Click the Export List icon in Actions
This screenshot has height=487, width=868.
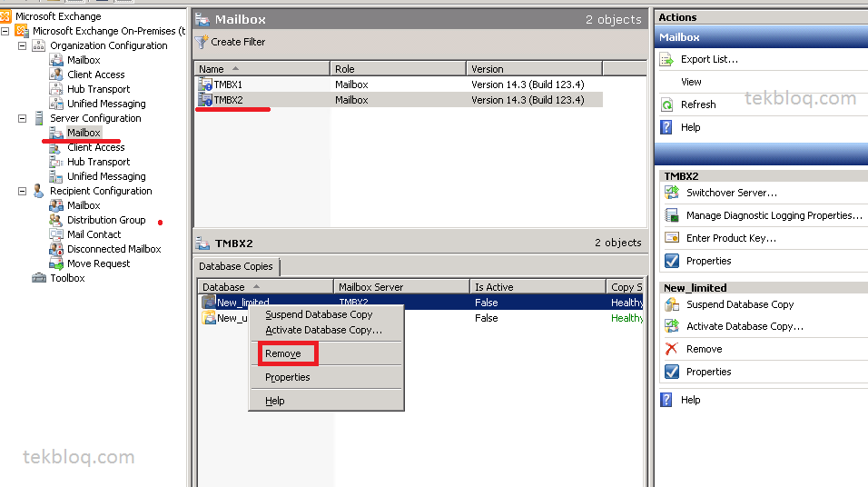[666, 59]
